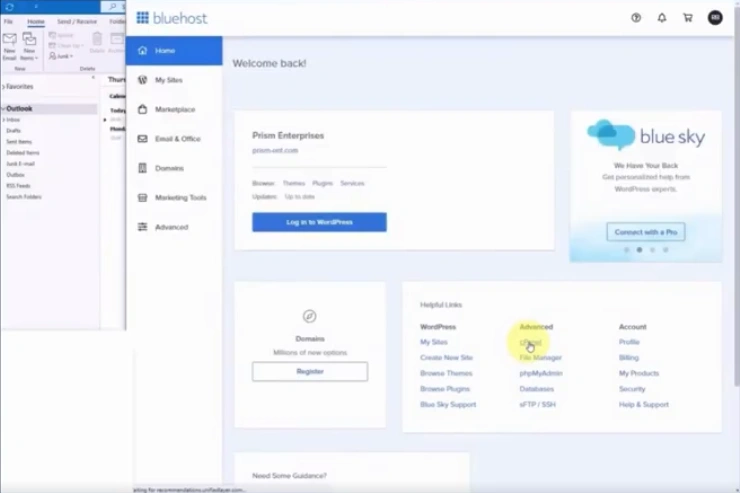Click the Connect with a Pro button
This screenshot has height=493, width=740.
(x=645, y=232)
